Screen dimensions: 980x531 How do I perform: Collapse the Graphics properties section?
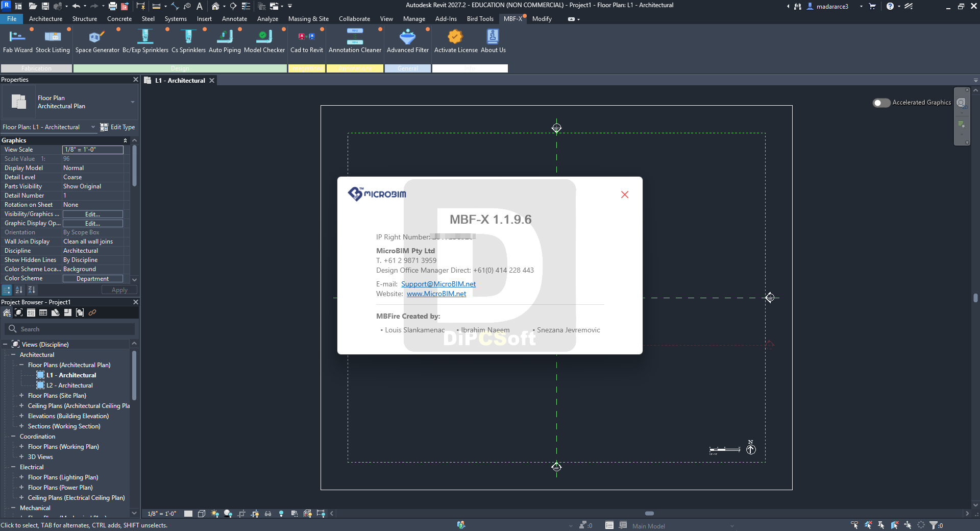(125, 140)
